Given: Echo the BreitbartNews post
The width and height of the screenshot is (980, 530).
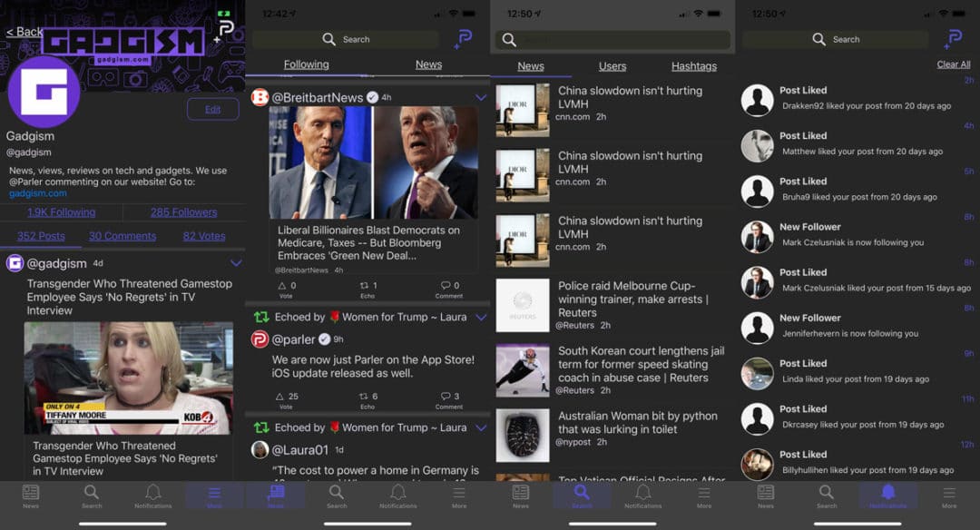Looking at the screenshot, I should pos(367,289).
